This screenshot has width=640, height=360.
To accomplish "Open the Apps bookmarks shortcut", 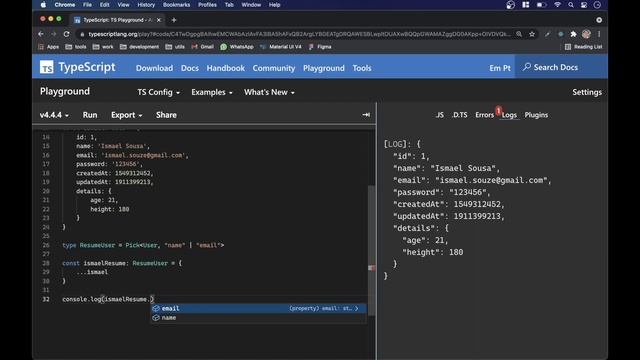I will pos(49,47).
